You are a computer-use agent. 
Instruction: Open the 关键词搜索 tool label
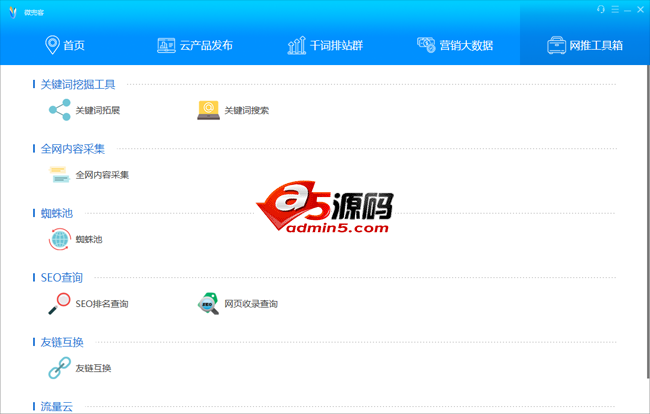(247, 110)
